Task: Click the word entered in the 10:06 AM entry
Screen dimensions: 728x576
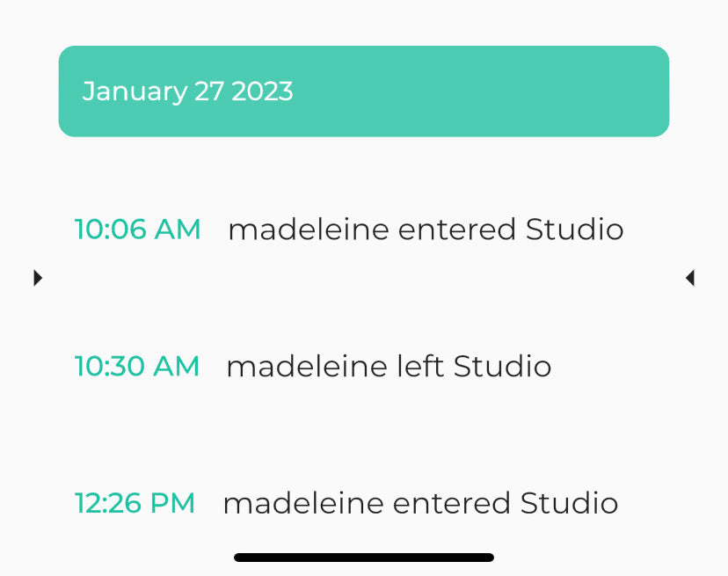Action: click(x=456, y=230)
